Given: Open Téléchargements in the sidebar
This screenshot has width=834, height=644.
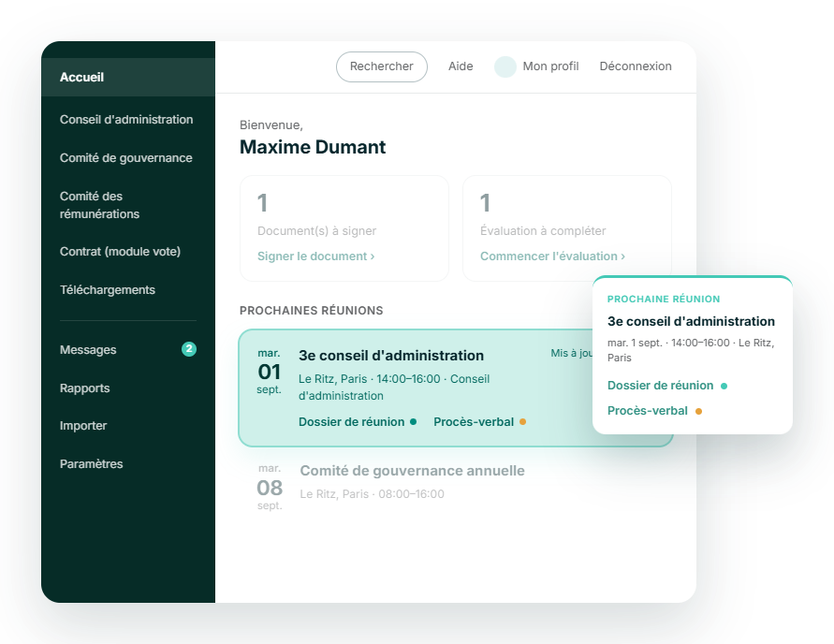Looking at the screenshot, I should coord(128,290).
